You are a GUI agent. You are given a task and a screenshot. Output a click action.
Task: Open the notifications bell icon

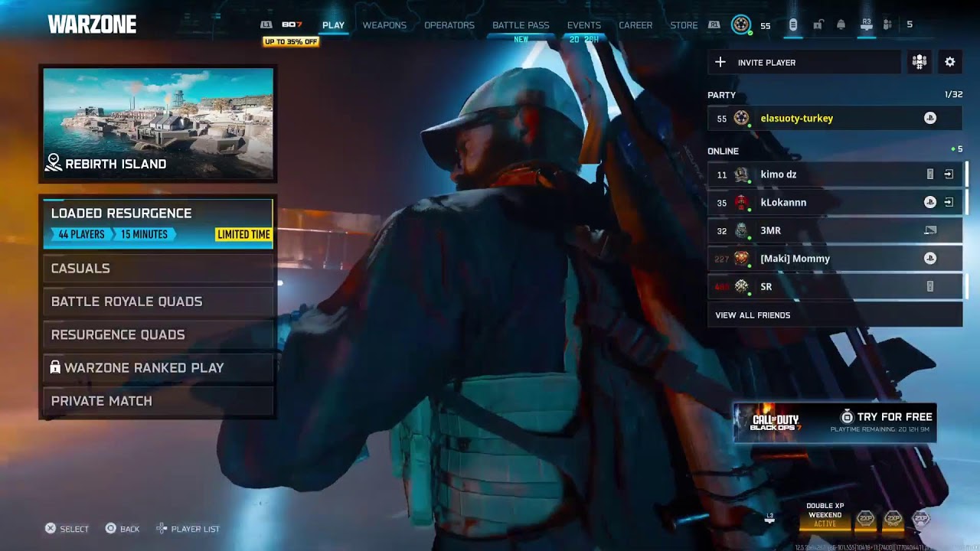coord(841,25)
